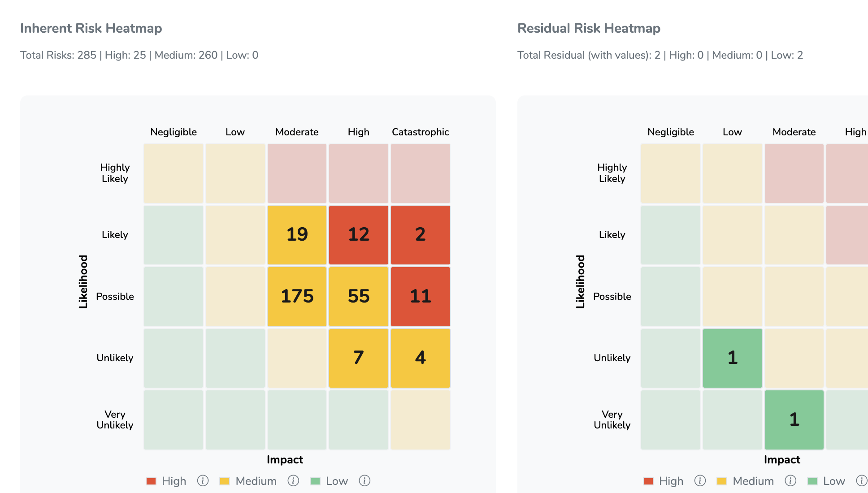Open the Low legend info icon on inherent heatmap
868x493 pixels.
pos(365,481)
